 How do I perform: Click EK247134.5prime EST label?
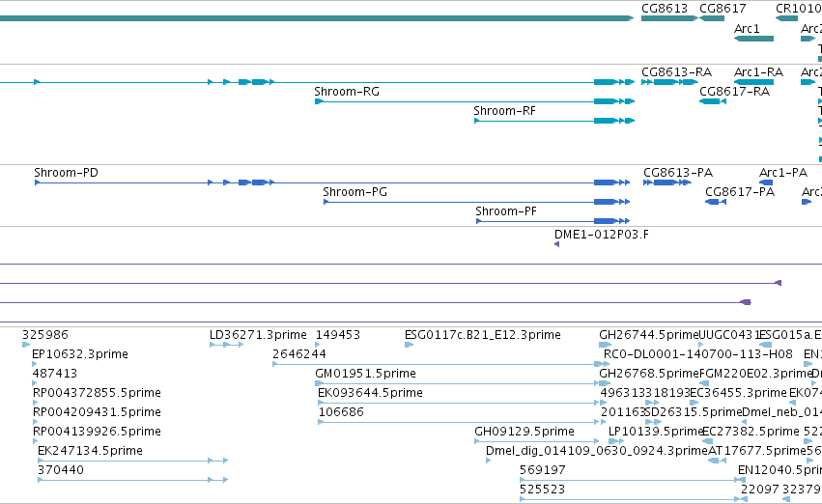[x=90, y=451]
